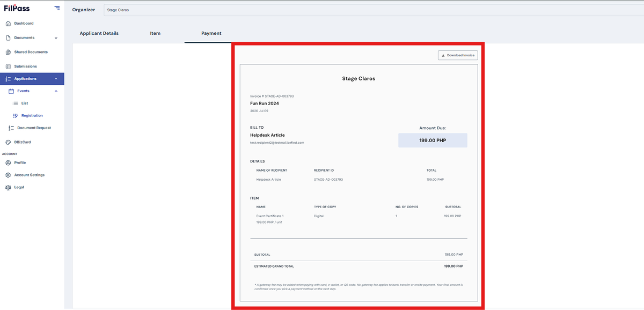Screen dimensions: 644x310
Task: Switch to the Item tab
Action: [x=155, y=33]
